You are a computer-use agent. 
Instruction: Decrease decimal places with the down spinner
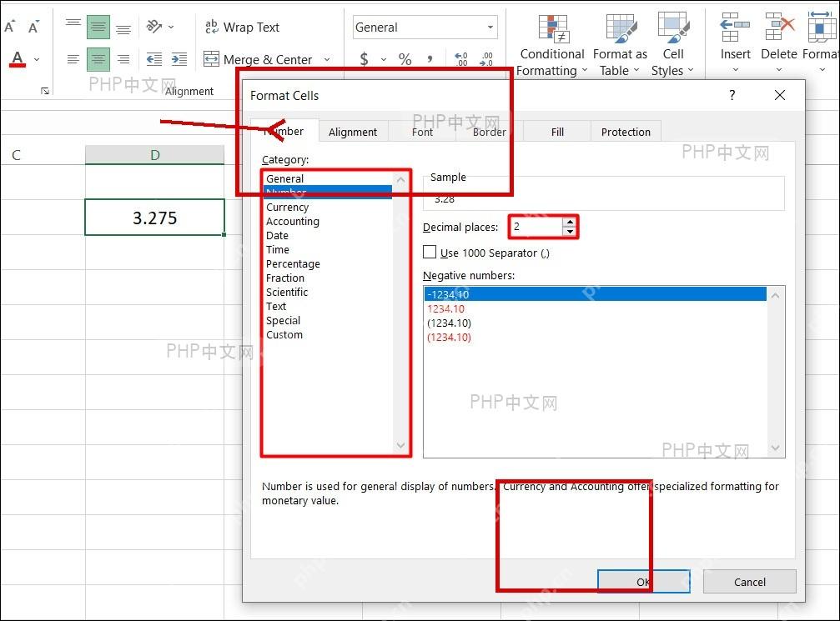570,232
